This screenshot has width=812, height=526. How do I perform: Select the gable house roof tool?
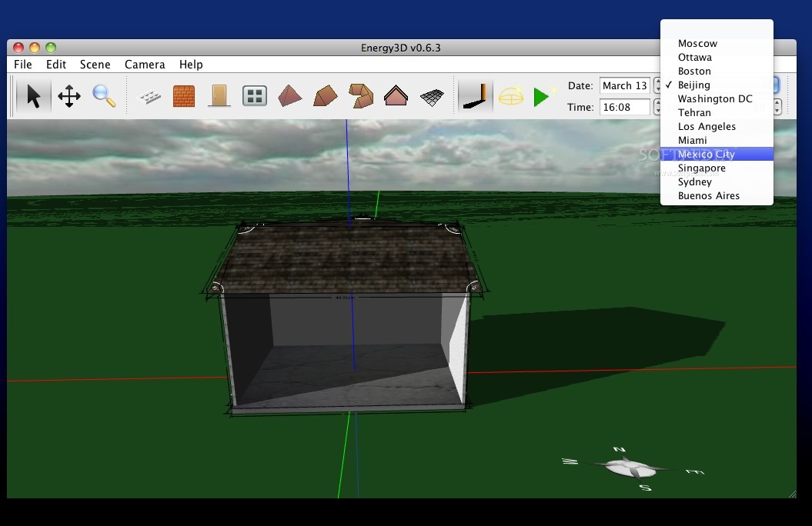[x=396, y=96]
